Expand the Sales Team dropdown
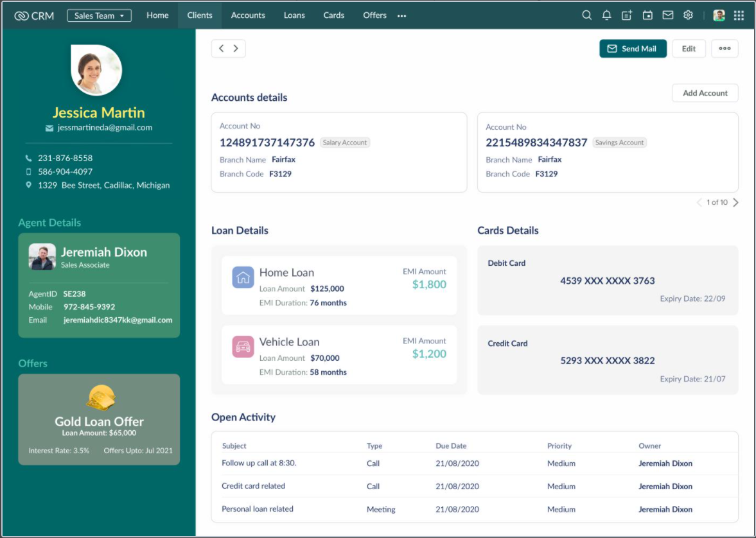 coord(99,15)
